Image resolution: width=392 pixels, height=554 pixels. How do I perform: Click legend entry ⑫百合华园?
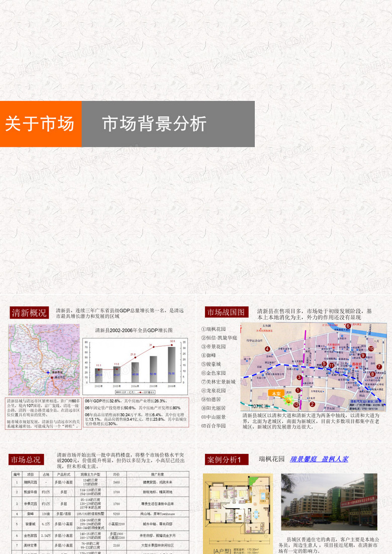pos(213,426)
